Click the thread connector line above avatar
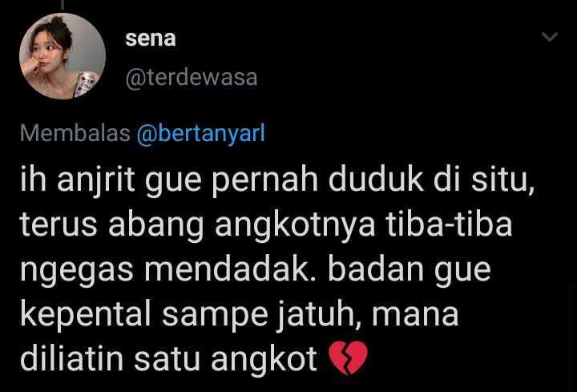The width and height of the screenshot is (577, 392). click(63, 5)
